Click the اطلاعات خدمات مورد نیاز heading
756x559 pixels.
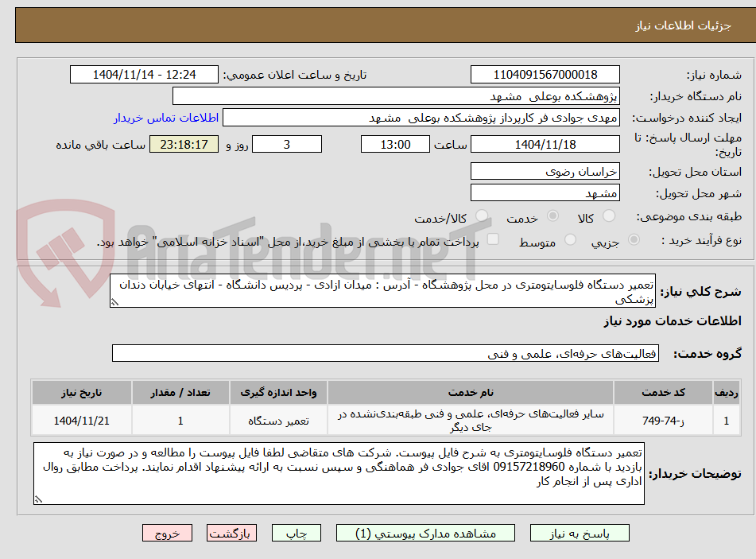(x=673, y=321)
